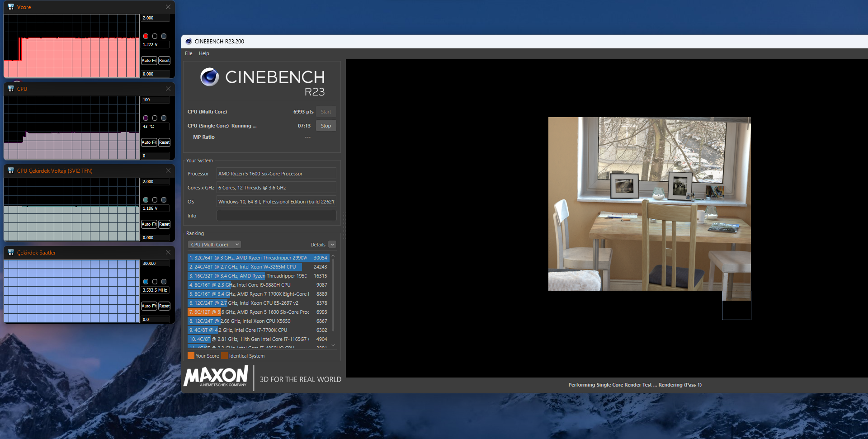Pick the purple graph color in CPU window
This screenshot has height=439, width=868.
pyautogui.click(x=146, y=118)
